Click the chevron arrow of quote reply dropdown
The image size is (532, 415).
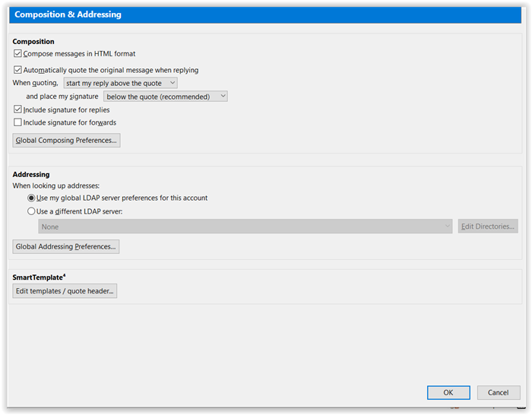pos(173,83)
